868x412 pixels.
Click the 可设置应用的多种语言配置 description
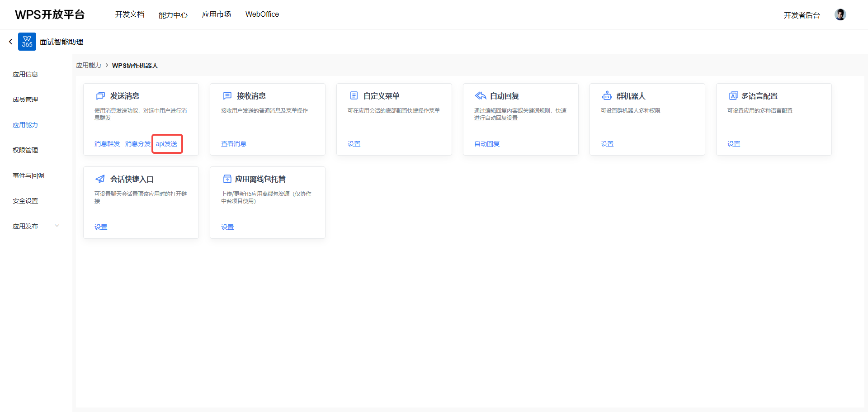pyautogui.click(x=760, y=110)
